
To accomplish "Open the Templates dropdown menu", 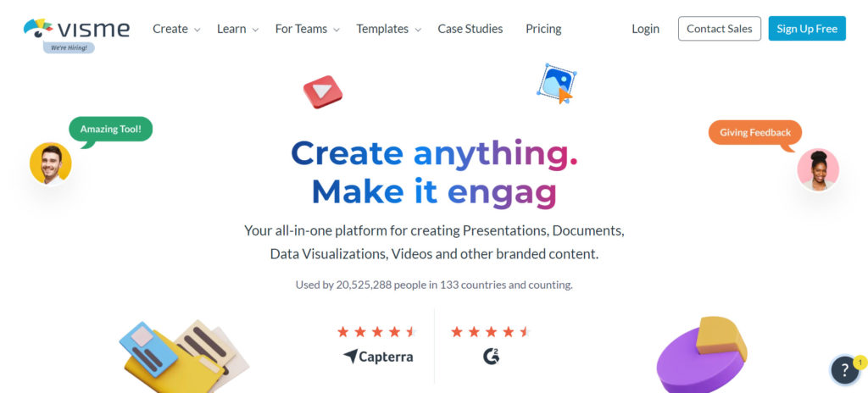I will [388, 29].
